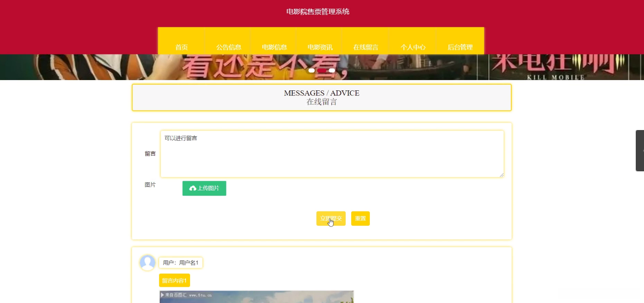Screen dimensions: 644x303
Task: Click the 电影院售票管理系统 site title
Action: tap(318, 12)
